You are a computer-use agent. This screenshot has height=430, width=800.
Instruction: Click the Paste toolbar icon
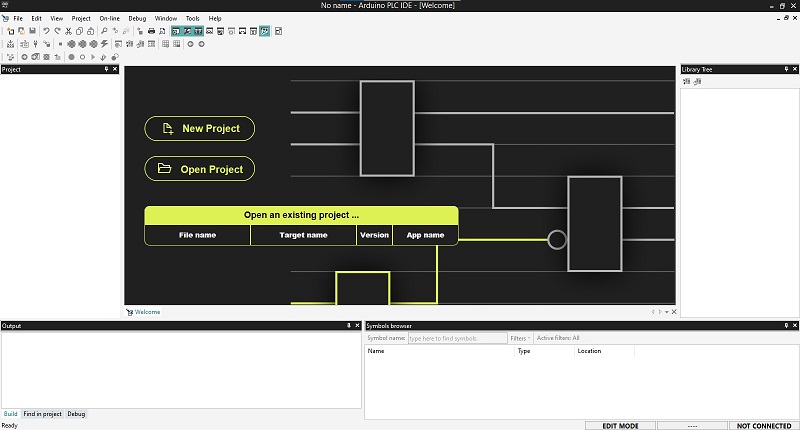click(x=90, y=31)
